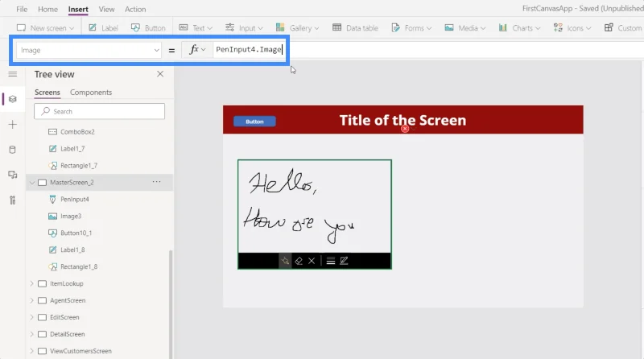Open Advanced tools icon in sidebar
This screenshot has height=359, width=644.
[13, 200]
